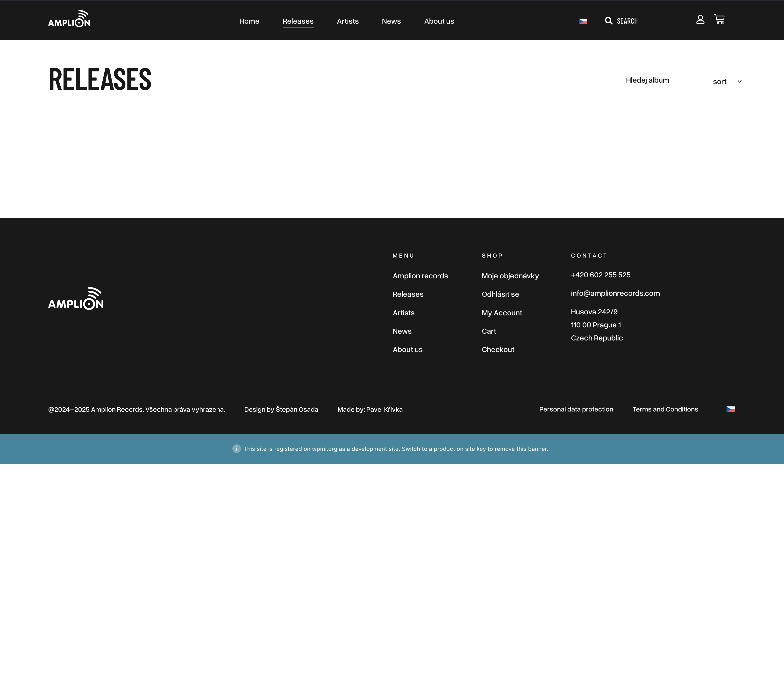The image size is (784, 678).
Task: Click the Czech flag language switcher in header
Action: [x=583, y=22]
